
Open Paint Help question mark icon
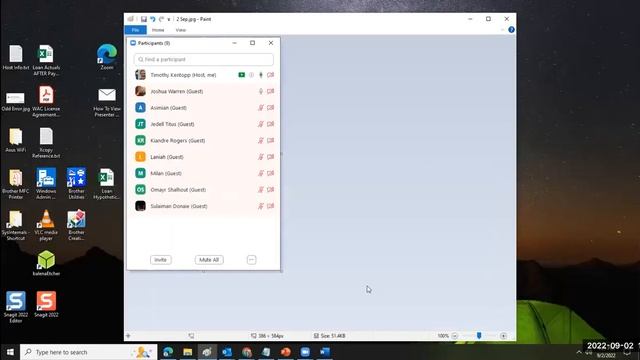point(511,30)
